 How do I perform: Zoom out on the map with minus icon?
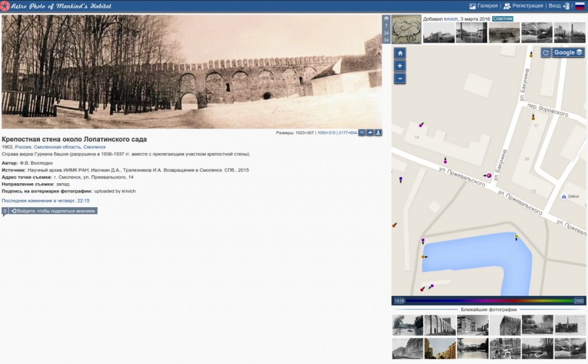(x=399, y=78)
